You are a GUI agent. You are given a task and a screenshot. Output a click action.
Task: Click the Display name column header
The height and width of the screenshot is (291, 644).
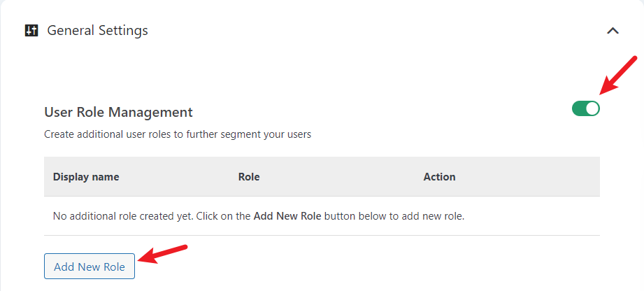[86, 177]
